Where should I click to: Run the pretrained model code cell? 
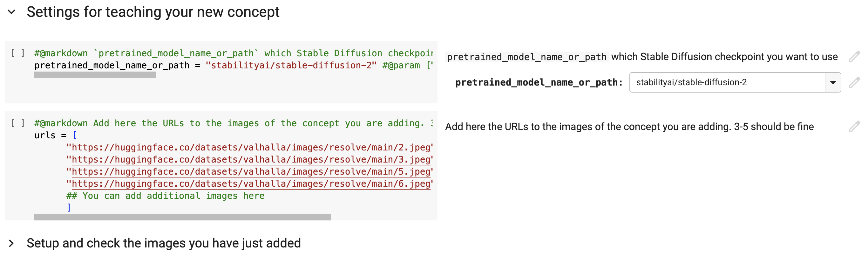(x=17, y=53)
